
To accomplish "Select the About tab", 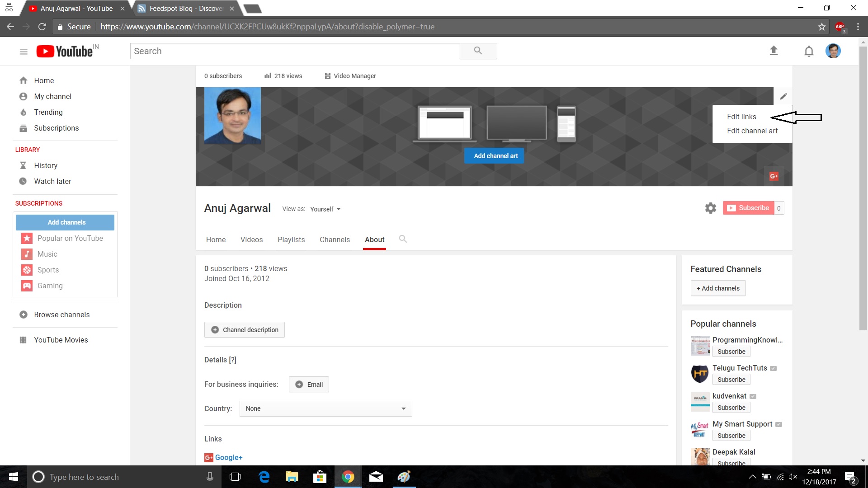I will click(x=374, y=239).
